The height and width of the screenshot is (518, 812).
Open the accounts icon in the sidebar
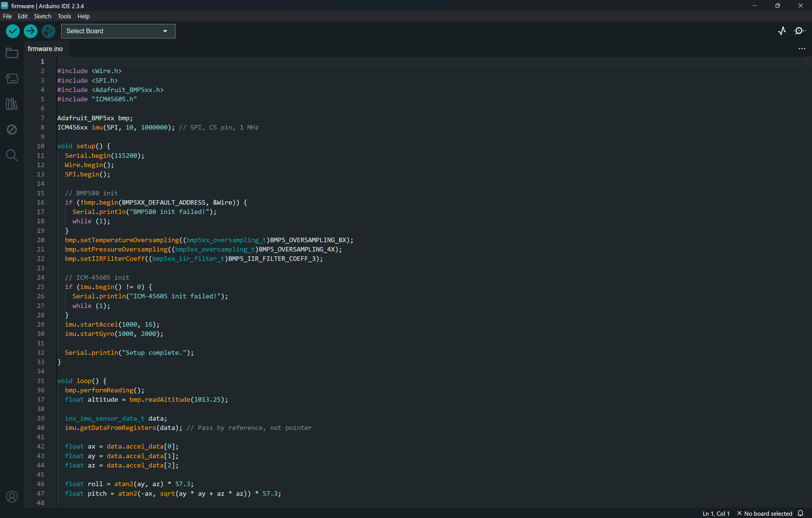[12, 496]
